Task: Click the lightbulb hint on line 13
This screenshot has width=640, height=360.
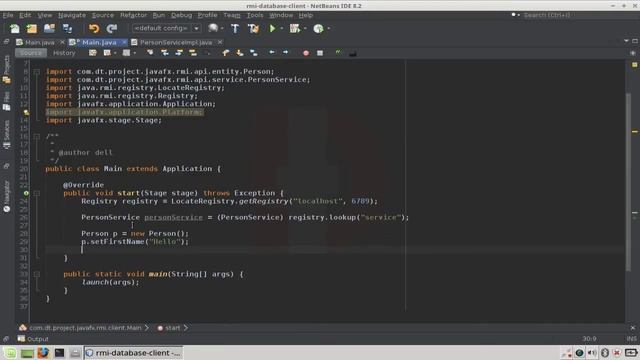Action: pos(26,112)
